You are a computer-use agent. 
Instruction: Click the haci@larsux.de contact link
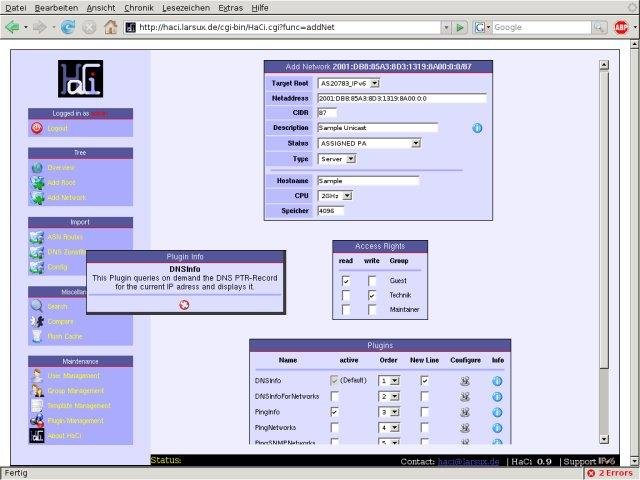(468, 462)
